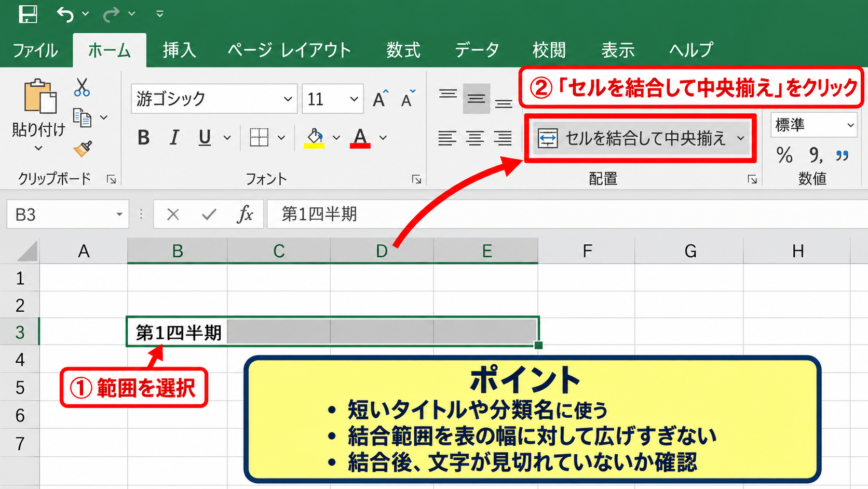Open the 配置 group dialog launcher
This screenshot has height=489, width=868.
coord(752,179)
